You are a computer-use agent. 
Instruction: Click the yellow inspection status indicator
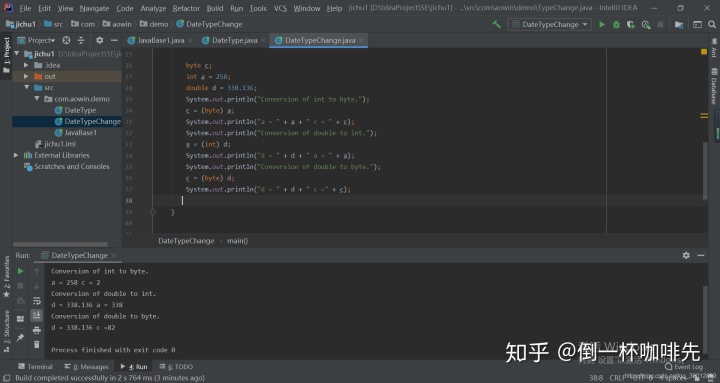click(704, 52)
